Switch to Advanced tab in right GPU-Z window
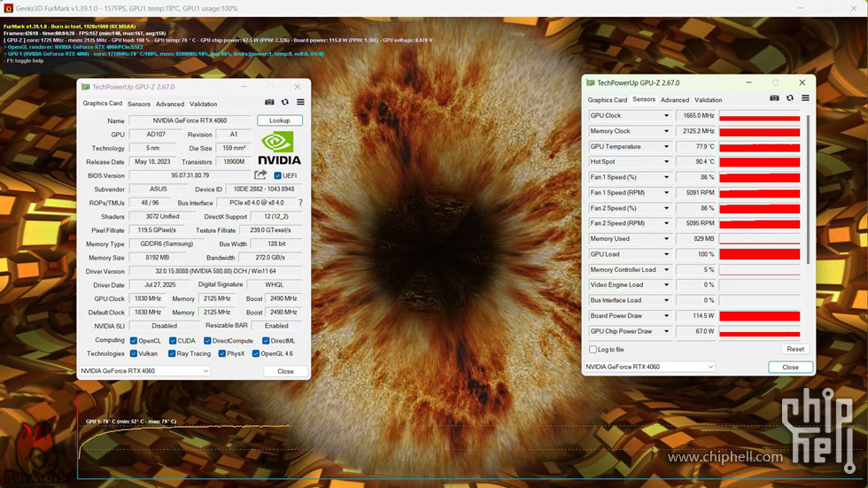This screenshot has height=488, width=868. 675,100
